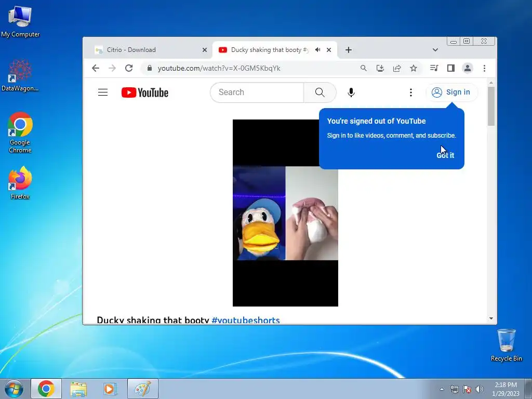Dismiss the popup with Got it
Image resolution: width=532 pixels, height=399 pixels.
[445, 155]
